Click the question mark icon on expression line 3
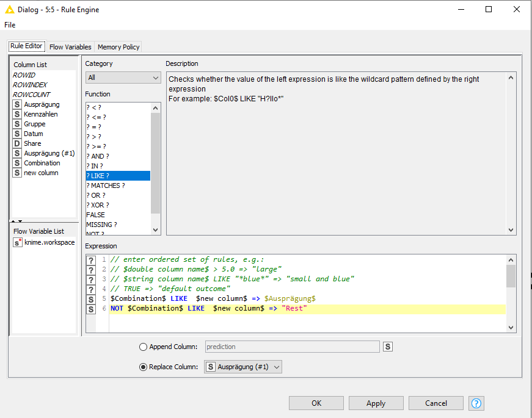The width and height of the screenshot is (532, 418). (x=90, y=280)
